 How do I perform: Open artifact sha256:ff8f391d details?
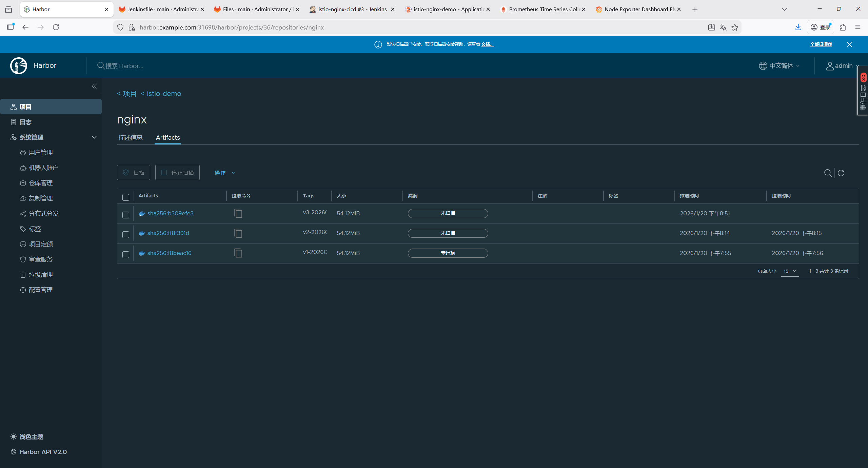[x=168, y=233]
